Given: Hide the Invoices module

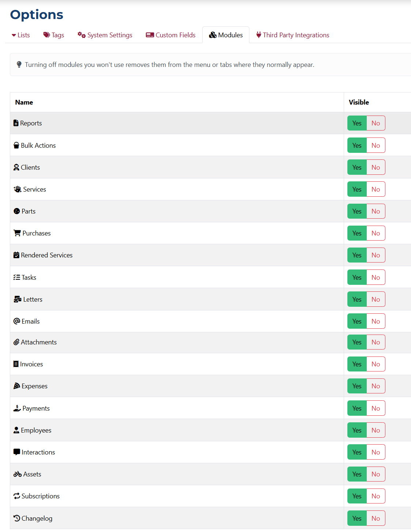Looking at the screenshot, I should [376, 364].
